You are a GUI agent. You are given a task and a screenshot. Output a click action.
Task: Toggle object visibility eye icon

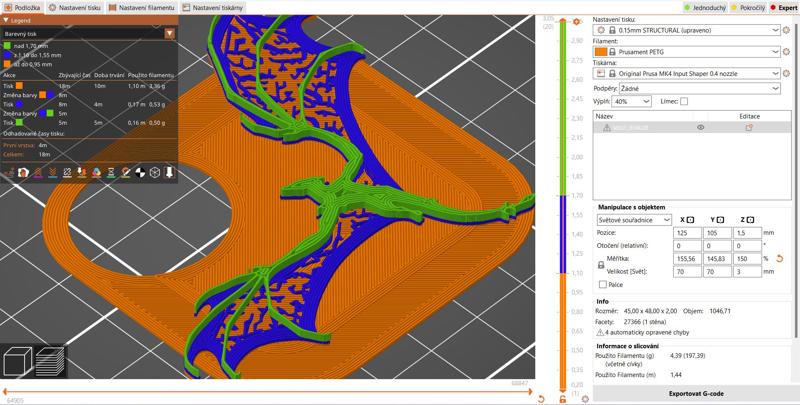pyautogui.click(x=701, y=128)
